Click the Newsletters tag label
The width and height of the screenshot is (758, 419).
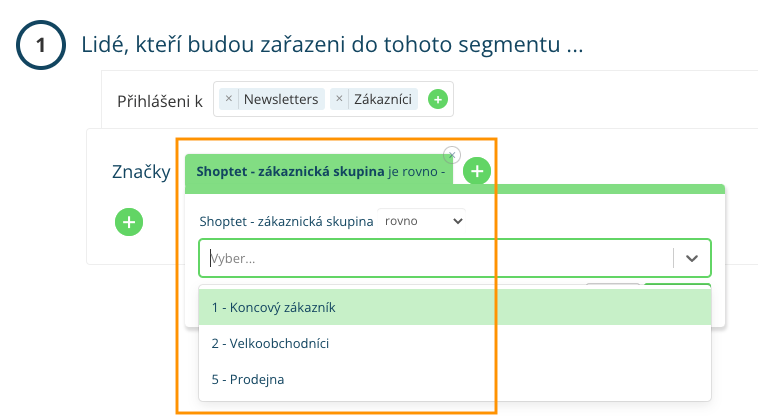(x=281, y=99)
